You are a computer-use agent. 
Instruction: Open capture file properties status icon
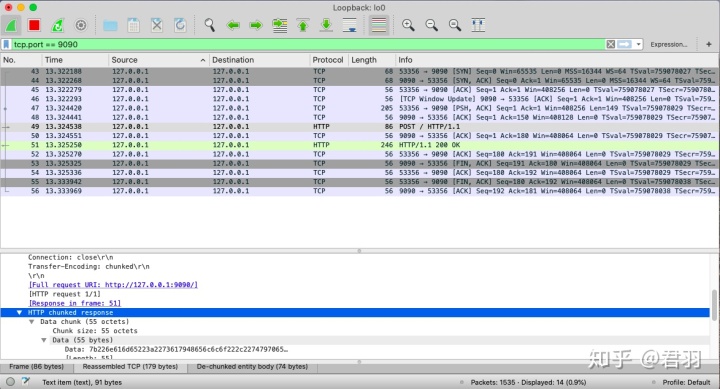coord(26,381)
